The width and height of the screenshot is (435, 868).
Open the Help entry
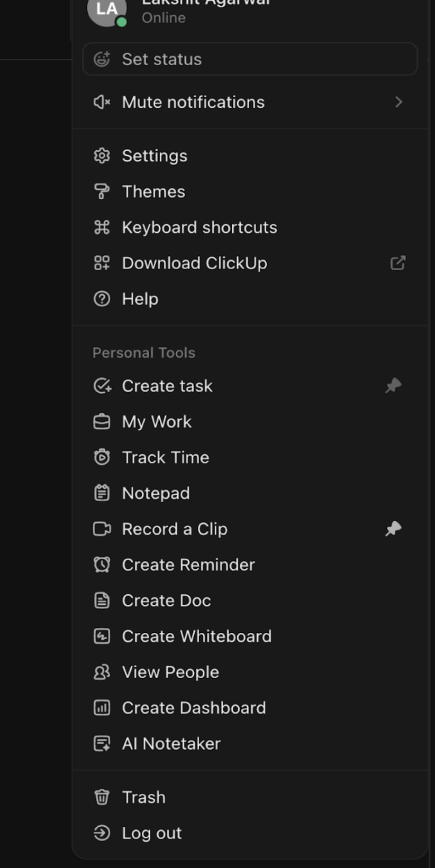coord(140,299)
